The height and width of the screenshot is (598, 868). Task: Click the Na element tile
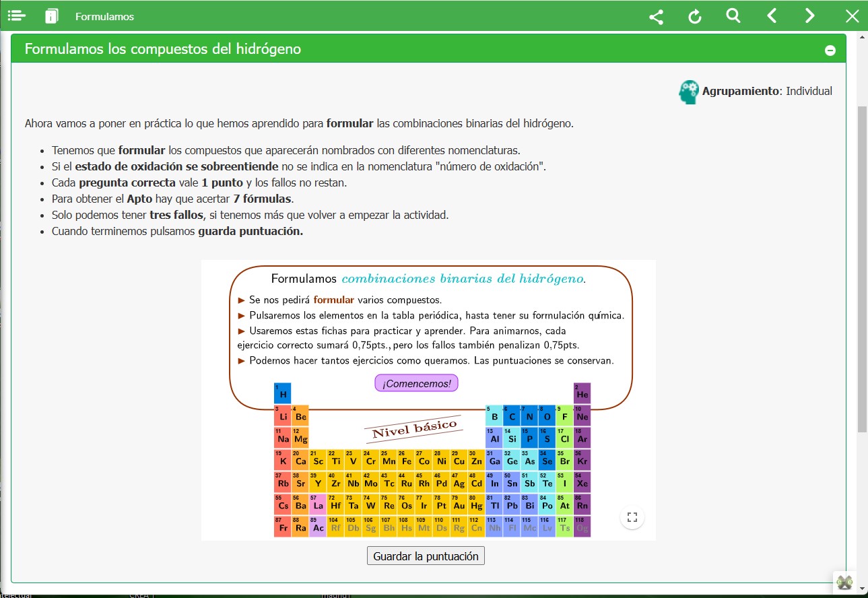point(283,438)
